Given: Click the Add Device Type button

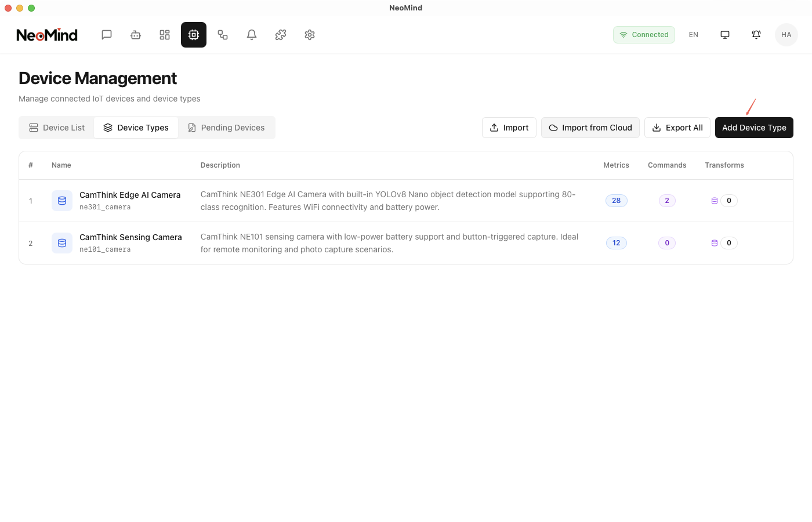Looking at the screenshot, I should 754,128.
